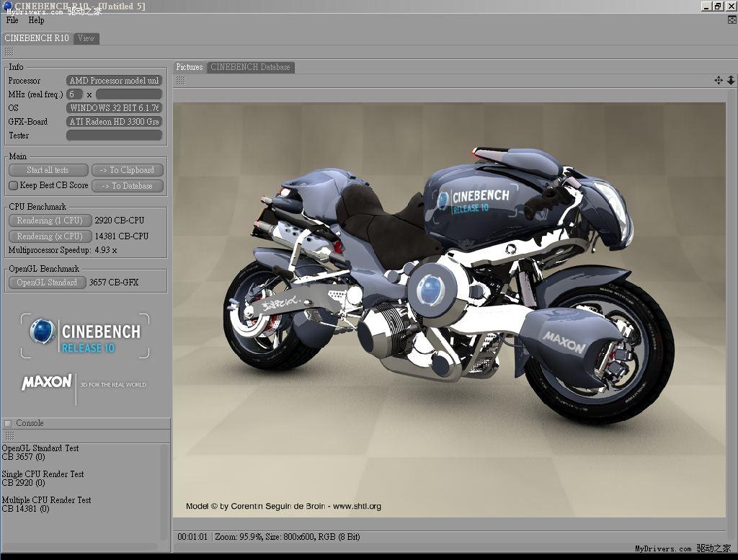The image size is (738, 560).
Task: Click the Rendering (x CPU) button
Action: click(50, 236)
